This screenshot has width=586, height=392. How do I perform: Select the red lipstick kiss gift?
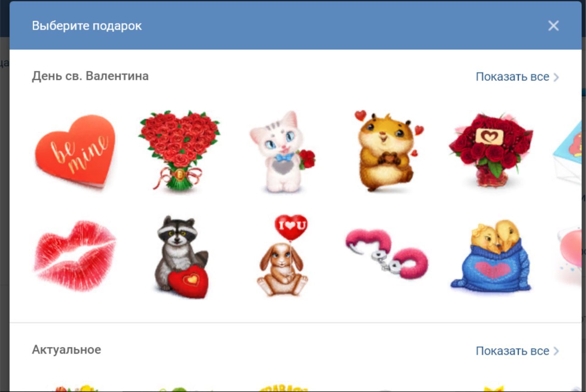point(75,256)
